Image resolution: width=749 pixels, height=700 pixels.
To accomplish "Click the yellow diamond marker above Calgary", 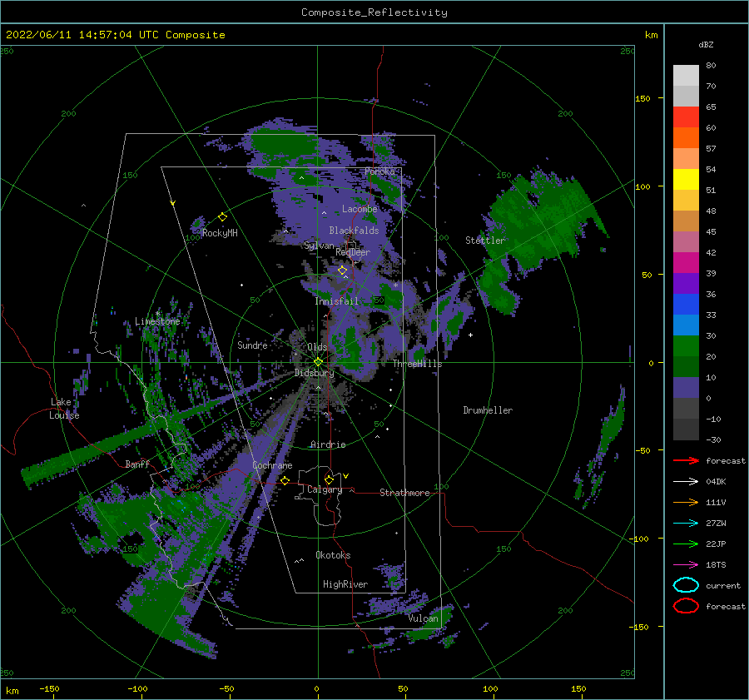I will point(329,479).
